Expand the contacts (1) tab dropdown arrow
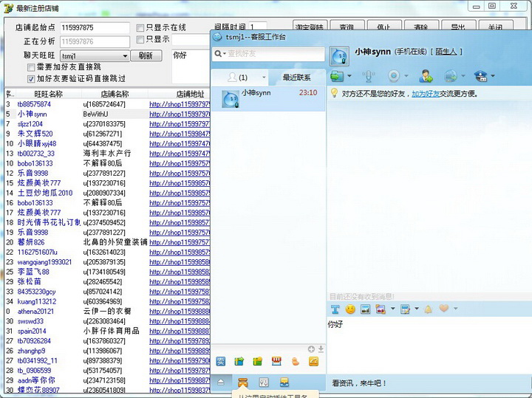Screen dimensions: 532x398 [264, 78]
